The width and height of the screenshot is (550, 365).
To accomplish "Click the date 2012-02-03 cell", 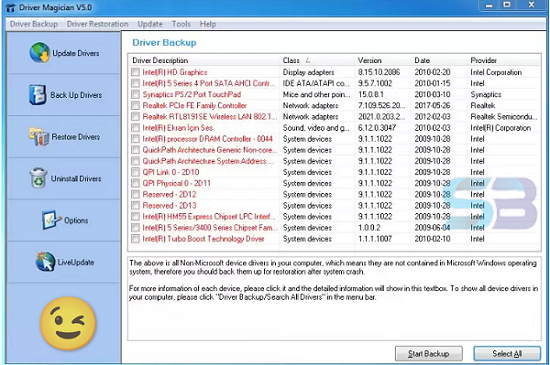I will click(x=432, y=116).
